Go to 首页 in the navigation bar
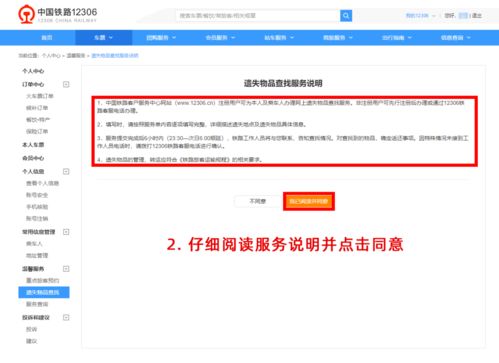499x363 pixels. 47,38
